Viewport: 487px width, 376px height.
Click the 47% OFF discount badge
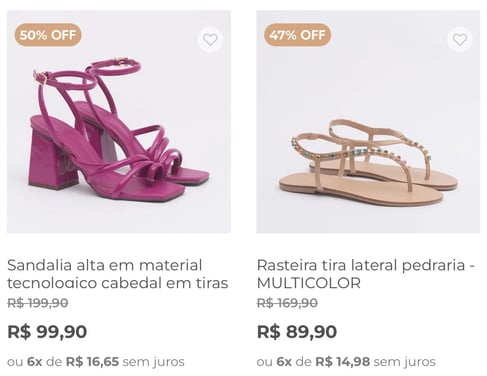pos(297,35)
